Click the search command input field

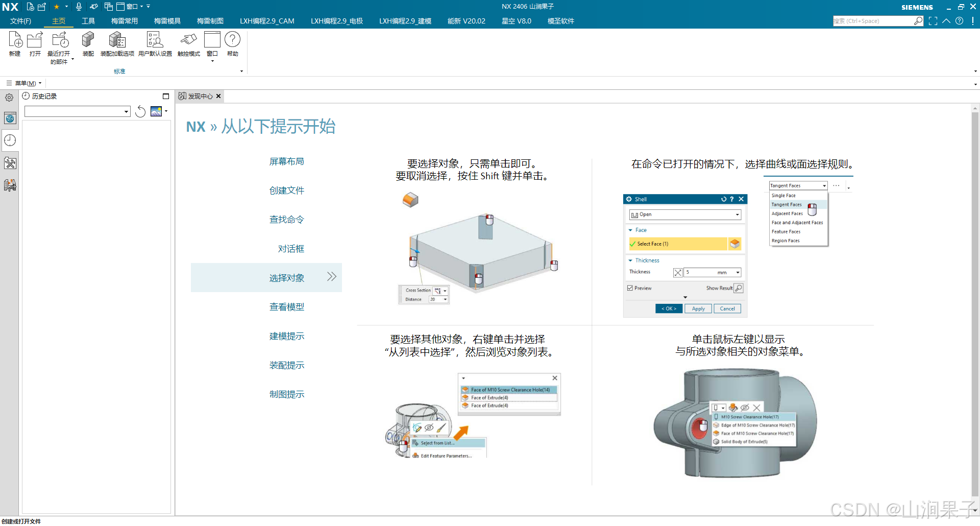pos(873,21)
